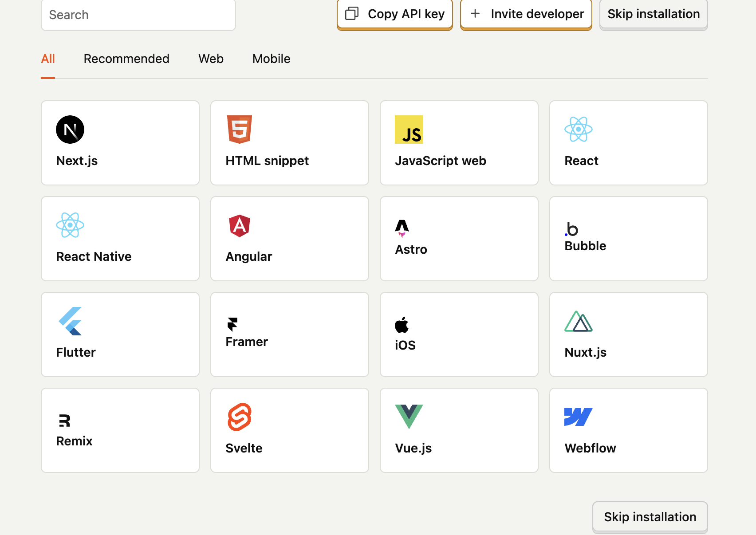Select the React logo
This screenshot has width=756, height=535.
click(578, 130)
